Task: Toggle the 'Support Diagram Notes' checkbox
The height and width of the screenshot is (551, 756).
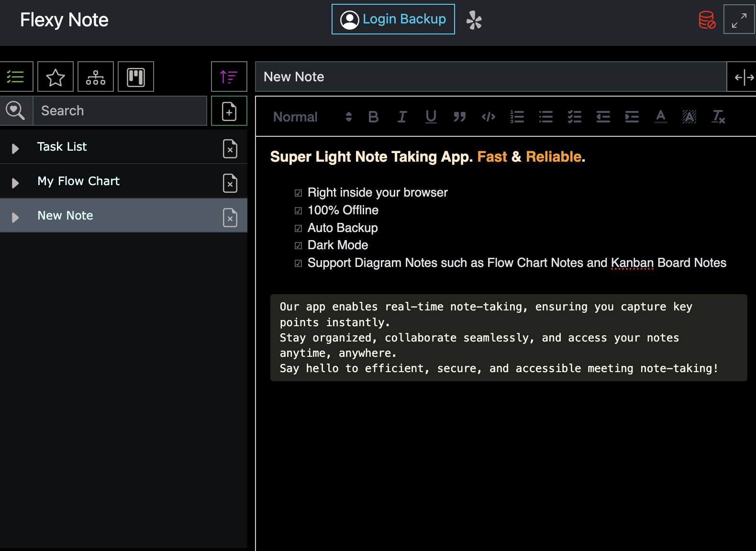Action: click(299, 264)
